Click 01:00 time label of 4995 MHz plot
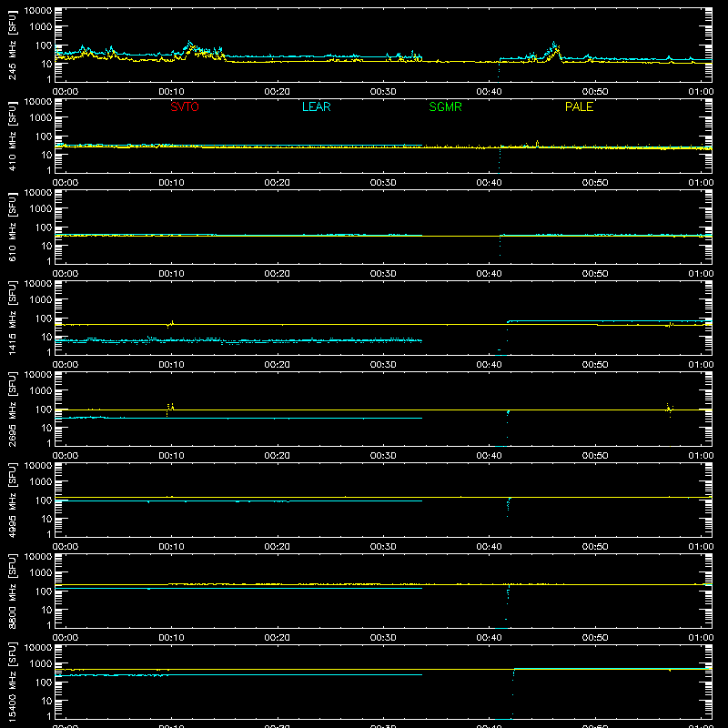The image size is (728, 728). tap(701, 547)
